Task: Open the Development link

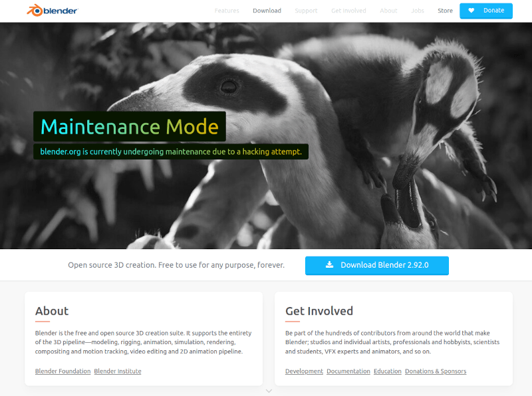Action: click(x=304, y=371)
